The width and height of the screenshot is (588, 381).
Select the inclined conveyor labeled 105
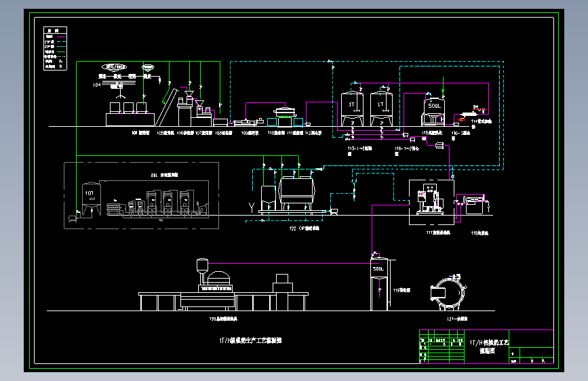pyautogui.click(x=167, y=107)
